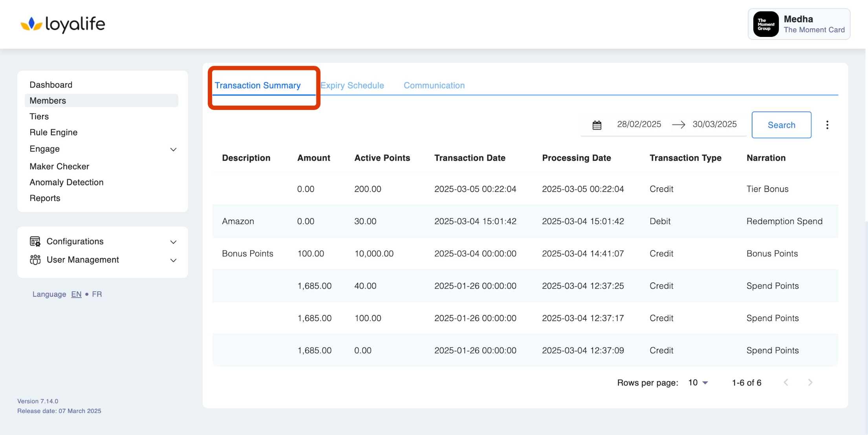Switch to the Expiry Schedule tab
Viewport: 868px width, 435px height.
(352, 85)
